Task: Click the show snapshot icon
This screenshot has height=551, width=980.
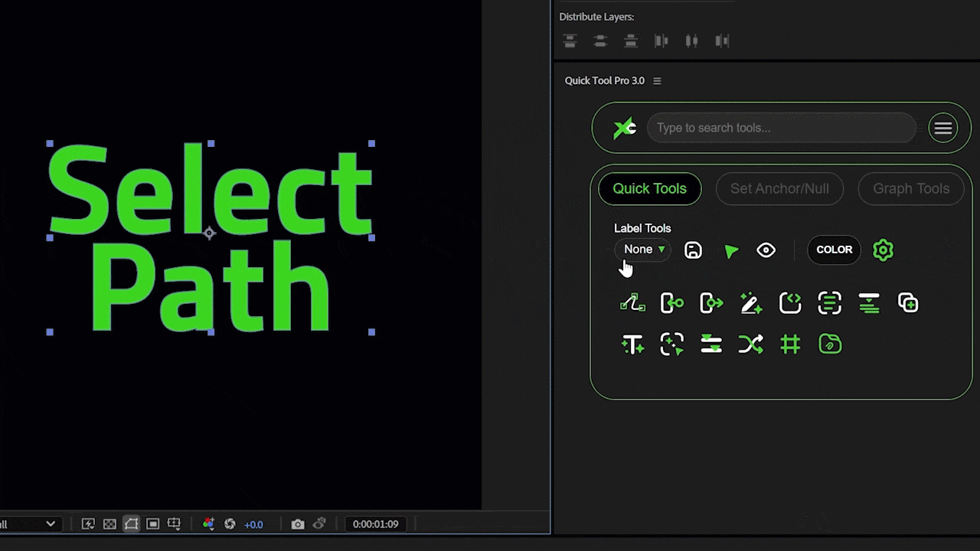Action: tap(319, 524)
